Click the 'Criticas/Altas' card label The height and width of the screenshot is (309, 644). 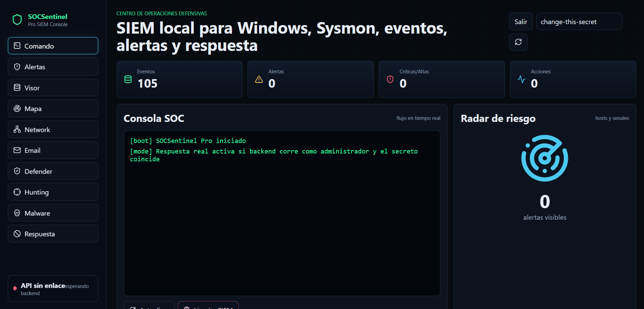414,72
